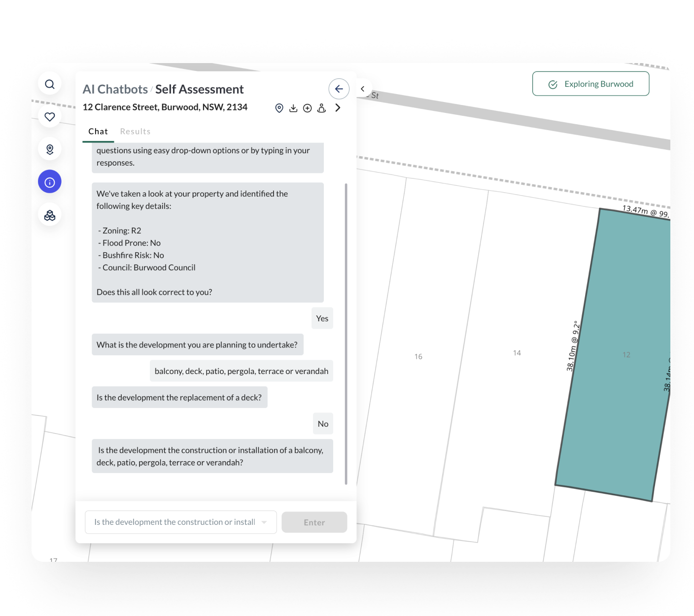Click the circled plus icon in the header

308,107
